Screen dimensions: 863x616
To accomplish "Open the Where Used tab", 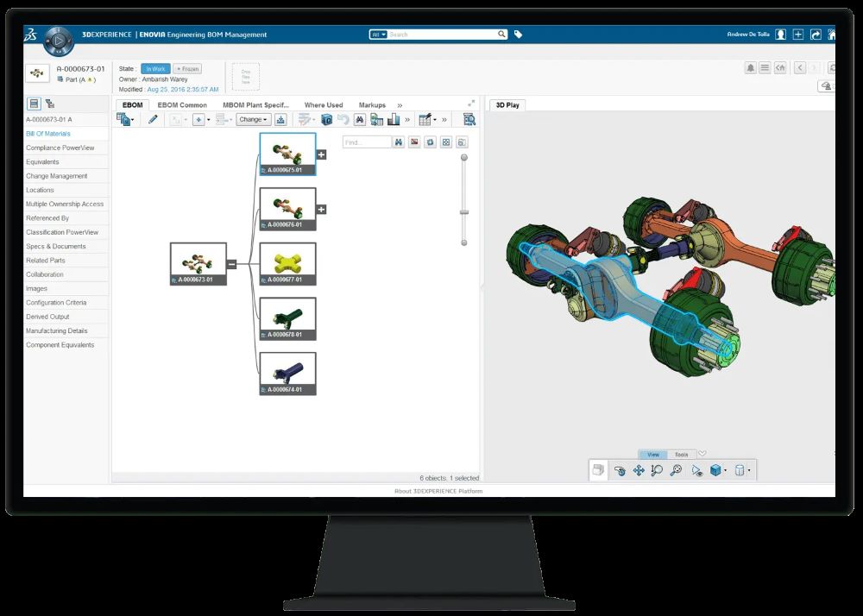I will 324,105.
